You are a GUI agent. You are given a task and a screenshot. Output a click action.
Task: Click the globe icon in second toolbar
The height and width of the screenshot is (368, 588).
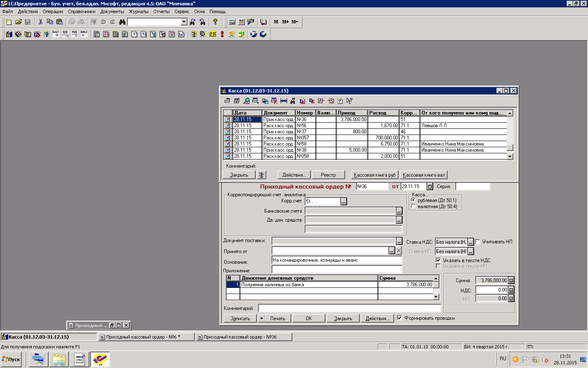254,34
